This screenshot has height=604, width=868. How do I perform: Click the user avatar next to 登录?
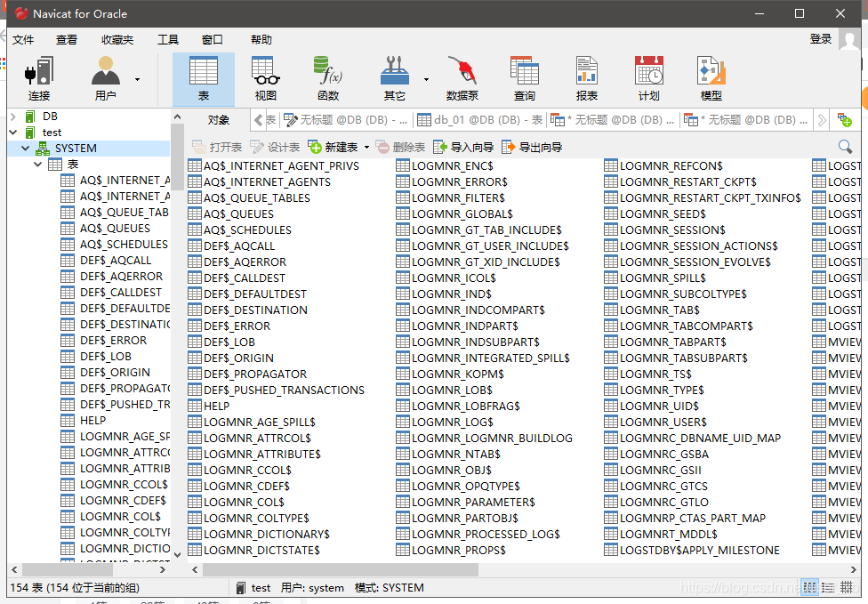849,40
